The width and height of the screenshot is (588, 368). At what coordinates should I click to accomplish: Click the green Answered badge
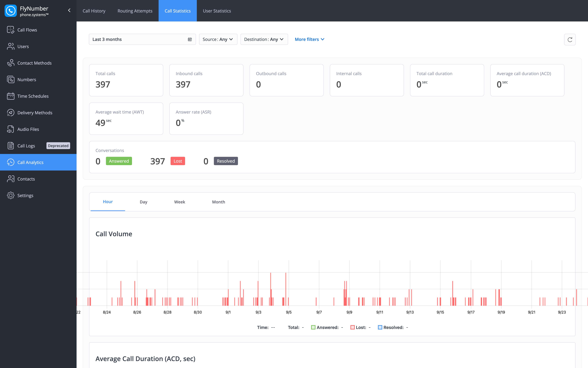(x=119, y=161)
